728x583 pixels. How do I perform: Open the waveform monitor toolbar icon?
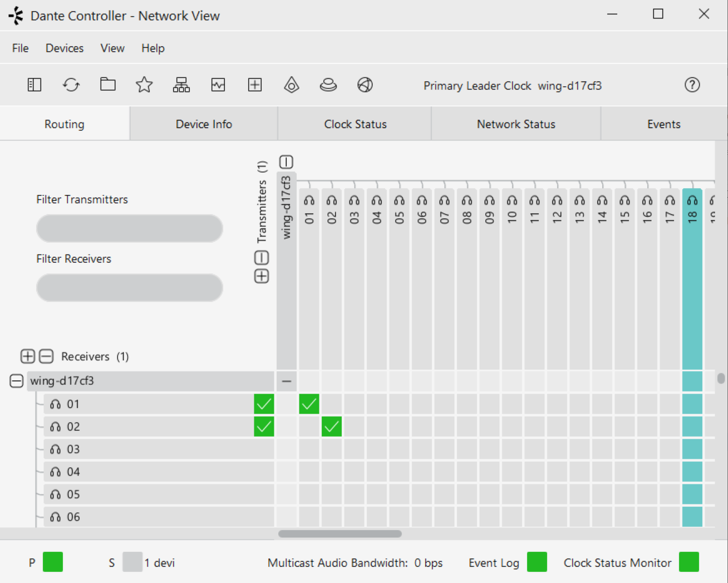(218, 85)
